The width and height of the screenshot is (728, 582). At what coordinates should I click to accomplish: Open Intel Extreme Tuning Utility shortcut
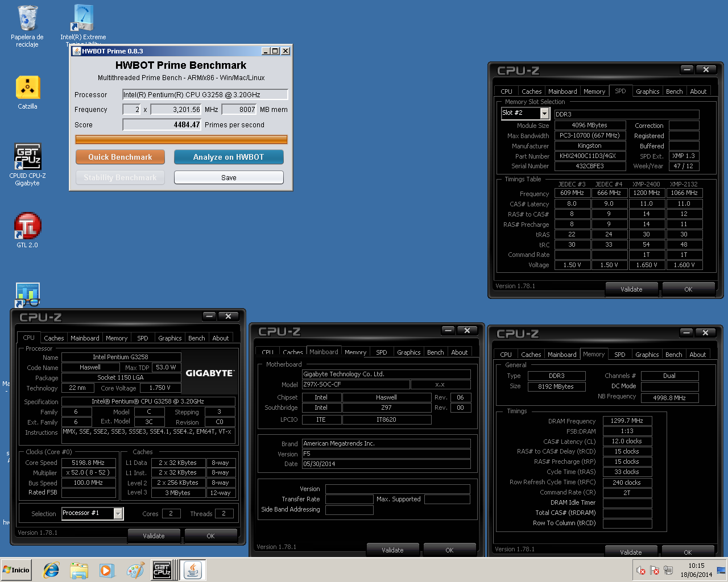pos(83,24)
